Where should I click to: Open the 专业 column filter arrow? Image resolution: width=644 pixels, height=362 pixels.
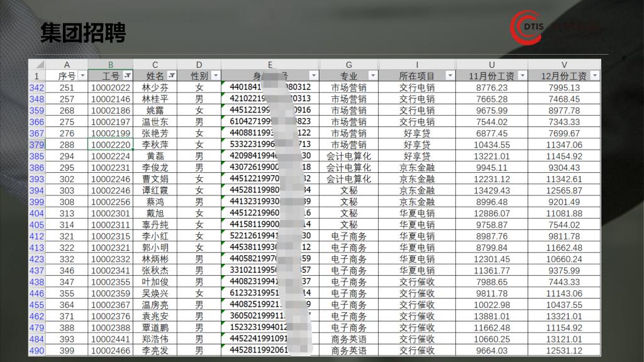[374, 76]
